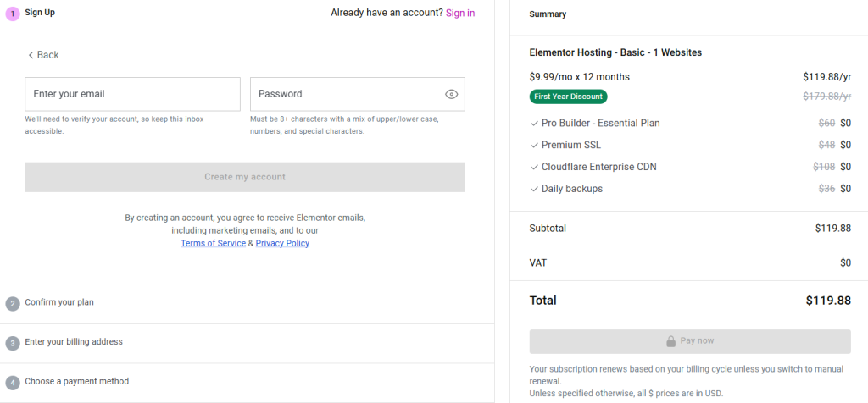Click 'Already have an account?' text
This screenshot has width=868, height=403.
point(387,13)
